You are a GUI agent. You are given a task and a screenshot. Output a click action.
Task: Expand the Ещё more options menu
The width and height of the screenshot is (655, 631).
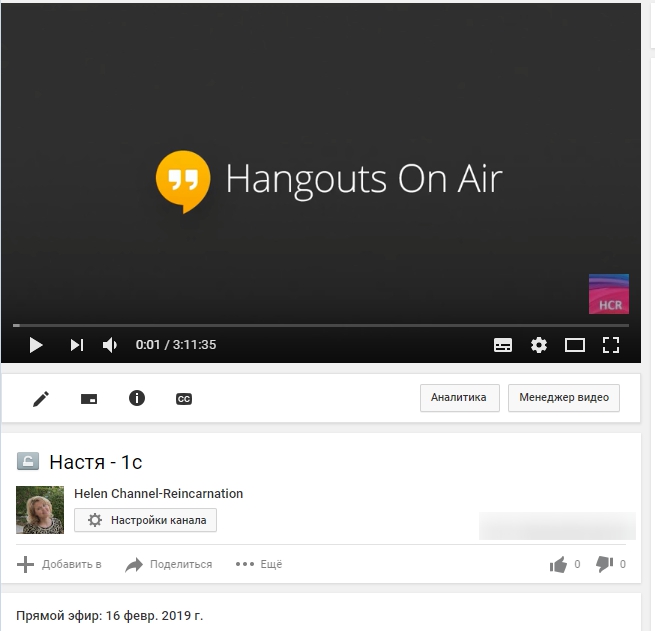point(259,564)
